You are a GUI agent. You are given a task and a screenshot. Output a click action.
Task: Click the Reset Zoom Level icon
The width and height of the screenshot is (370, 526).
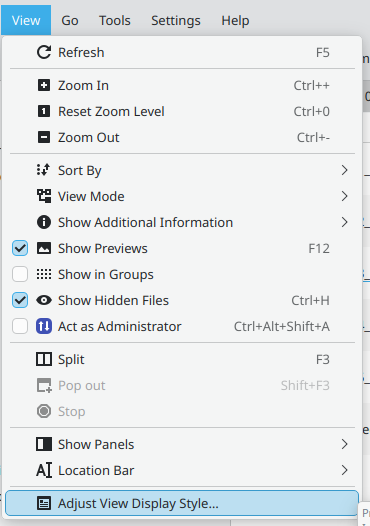click(x=44, y=111)
